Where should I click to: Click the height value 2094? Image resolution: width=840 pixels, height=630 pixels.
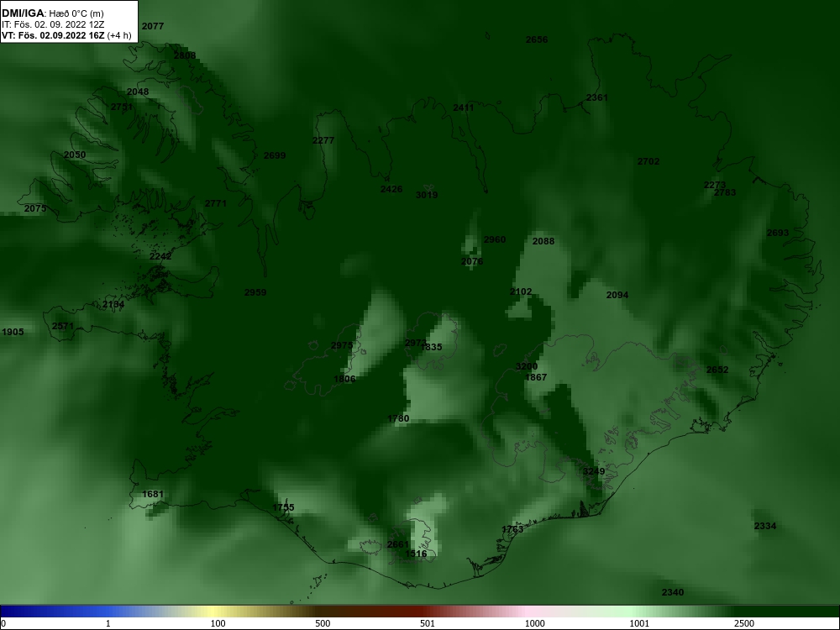pyautogui.click(x=617, y=295)
